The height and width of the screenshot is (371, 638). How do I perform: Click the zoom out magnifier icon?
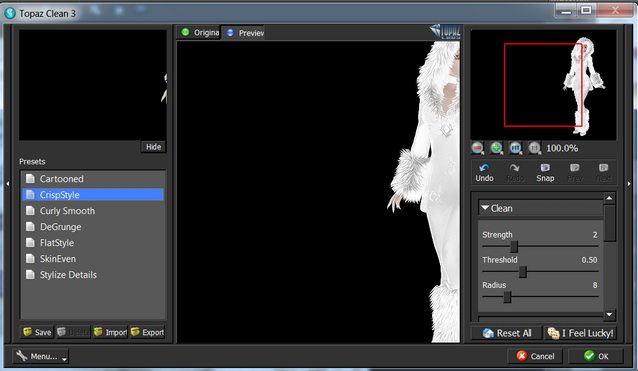pos(478,148)
